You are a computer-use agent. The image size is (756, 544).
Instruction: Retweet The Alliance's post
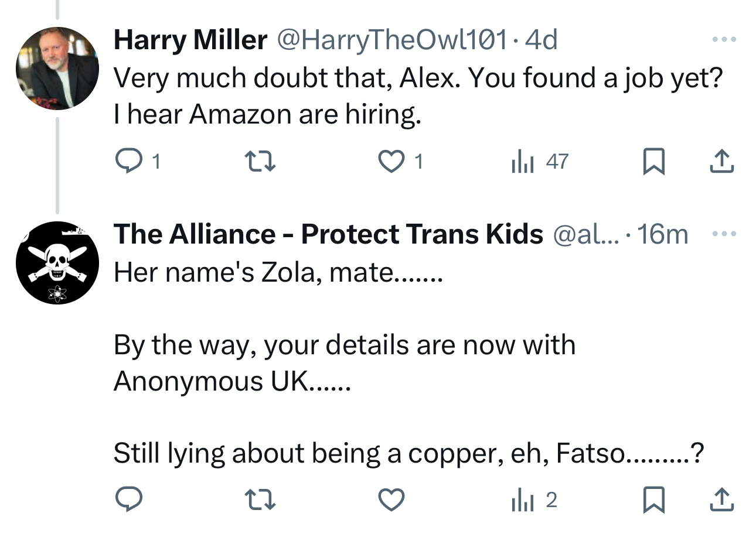[260, 499]
